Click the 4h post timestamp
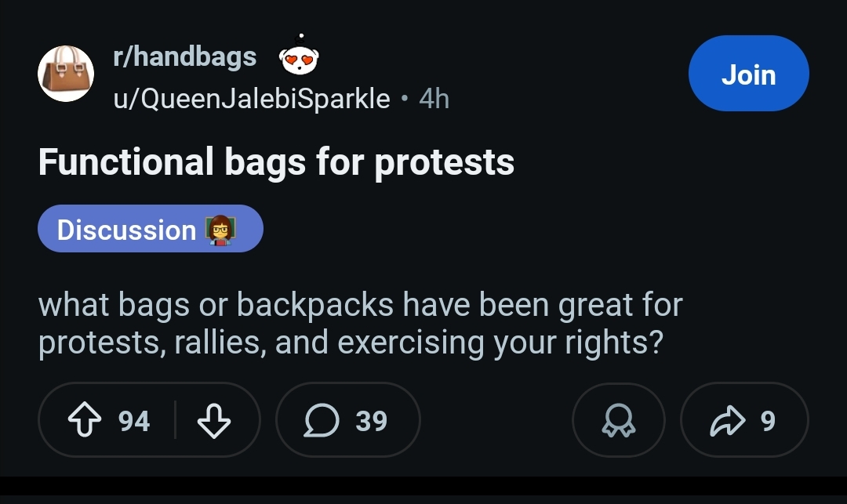The width and height of the screenshot is (847, 504). (x=434, y=99)
